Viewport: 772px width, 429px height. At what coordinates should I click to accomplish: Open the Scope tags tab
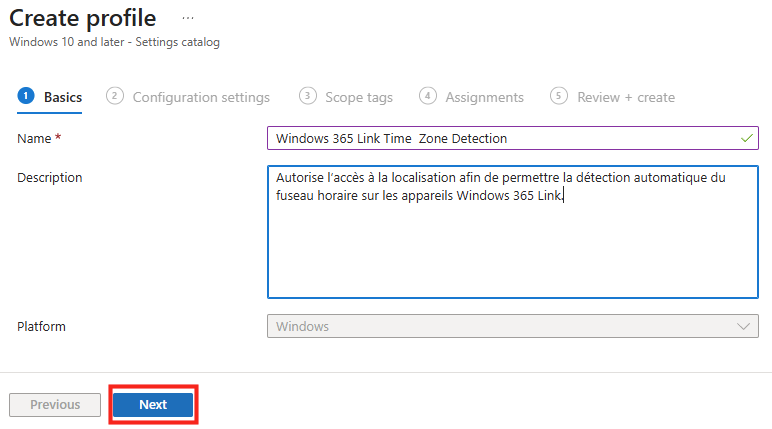359,97
